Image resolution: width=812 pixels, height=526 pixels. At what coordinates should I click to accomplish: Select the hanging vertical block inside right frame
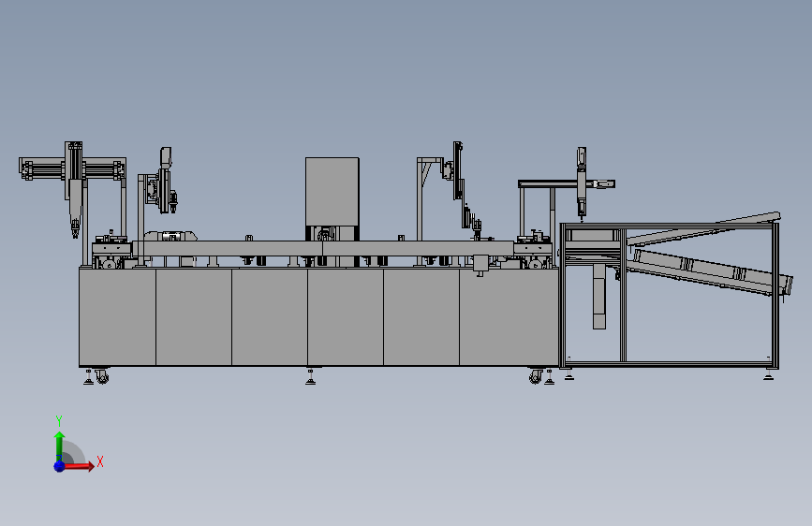599,296
